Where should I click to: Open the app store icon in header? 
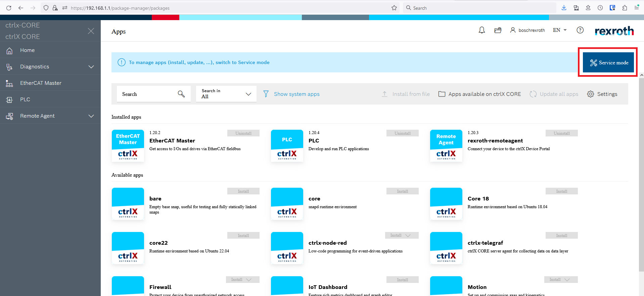[498, 30]
